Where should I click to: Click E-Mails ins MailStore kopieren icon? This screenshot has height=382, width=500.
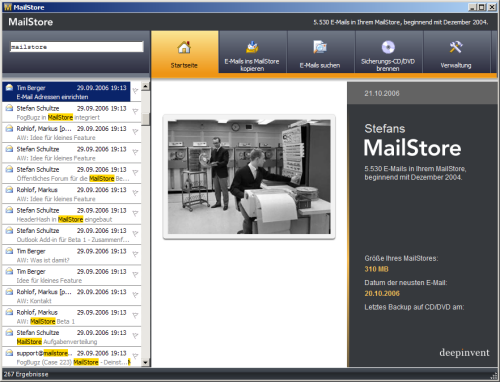point(252,47)
